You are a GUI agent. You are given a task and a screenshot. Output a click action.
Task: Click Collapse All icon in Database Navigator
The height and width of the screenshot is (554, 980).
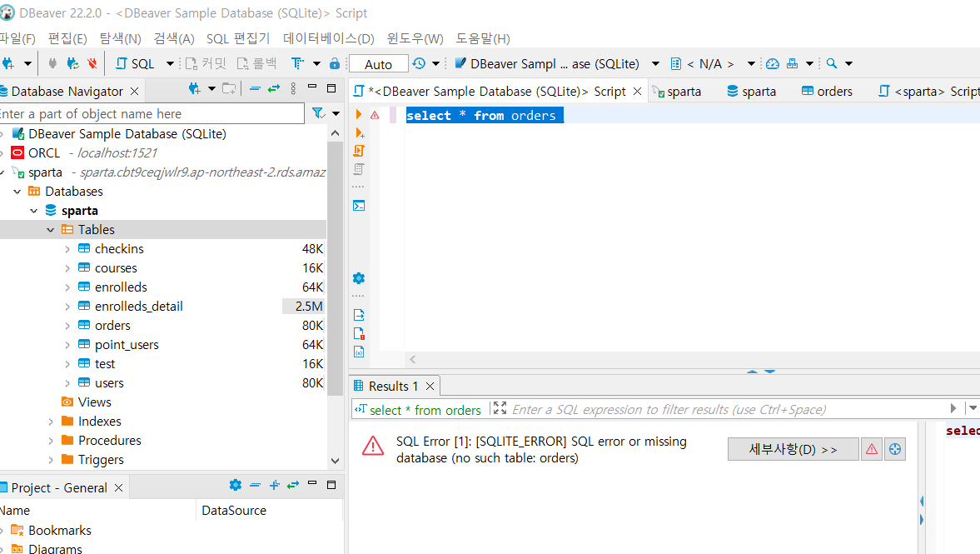point(255,89)
